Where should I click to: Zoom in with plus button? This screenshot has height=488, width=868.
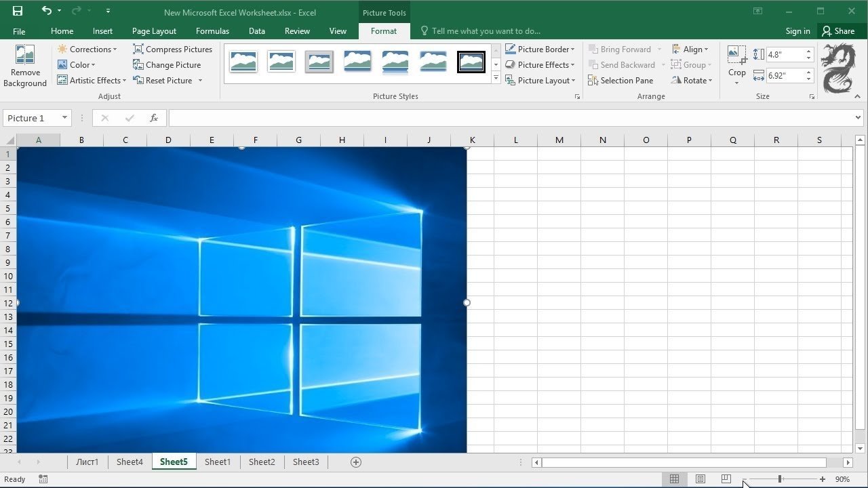click(x=823, y=479)
